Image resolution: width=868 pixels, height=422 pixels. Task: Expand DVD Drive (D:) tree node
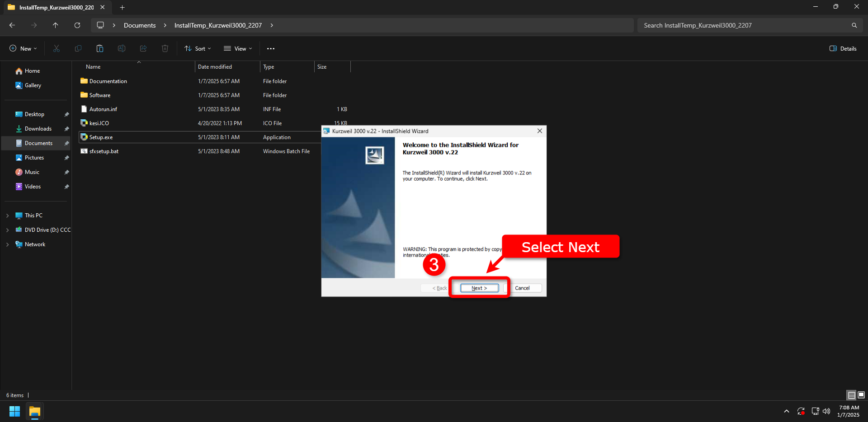click(8, 230)
